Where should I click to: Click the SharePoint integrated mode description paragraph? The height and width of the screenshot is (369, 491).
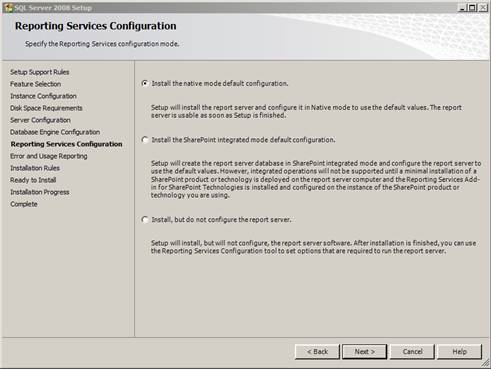click(316, 179)
